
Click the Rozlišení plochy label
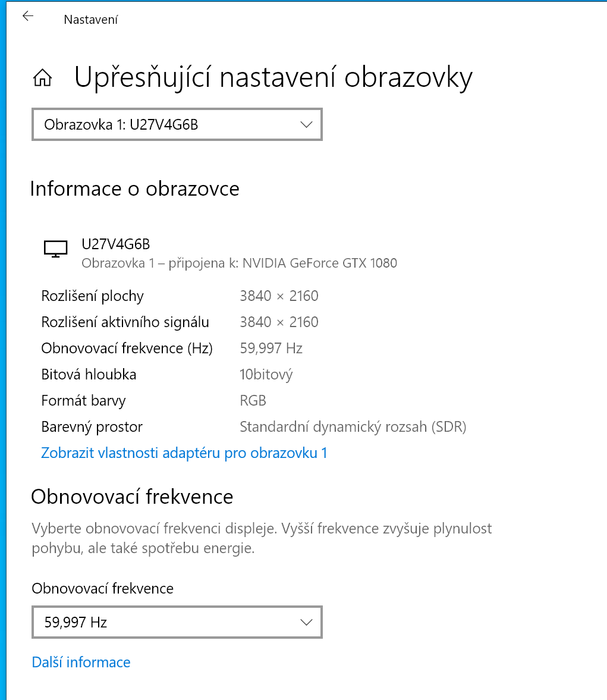coord(92,296)
